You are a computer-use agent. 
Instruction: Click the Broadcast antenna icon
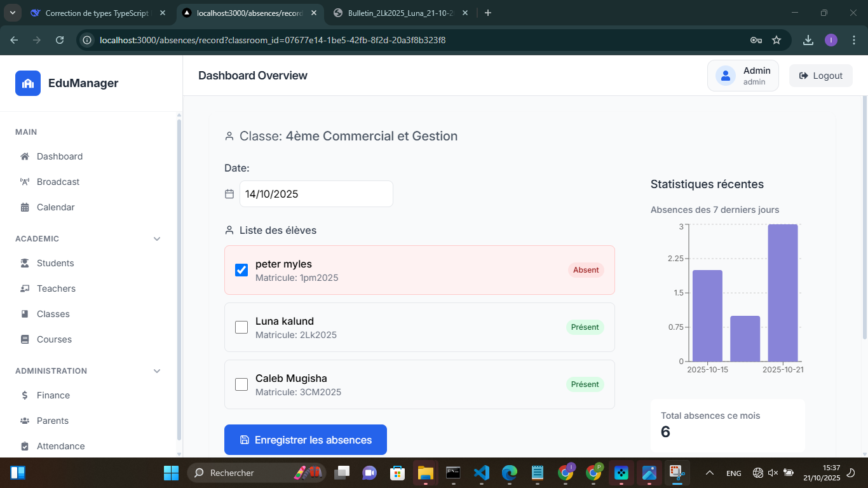point(25,182)
